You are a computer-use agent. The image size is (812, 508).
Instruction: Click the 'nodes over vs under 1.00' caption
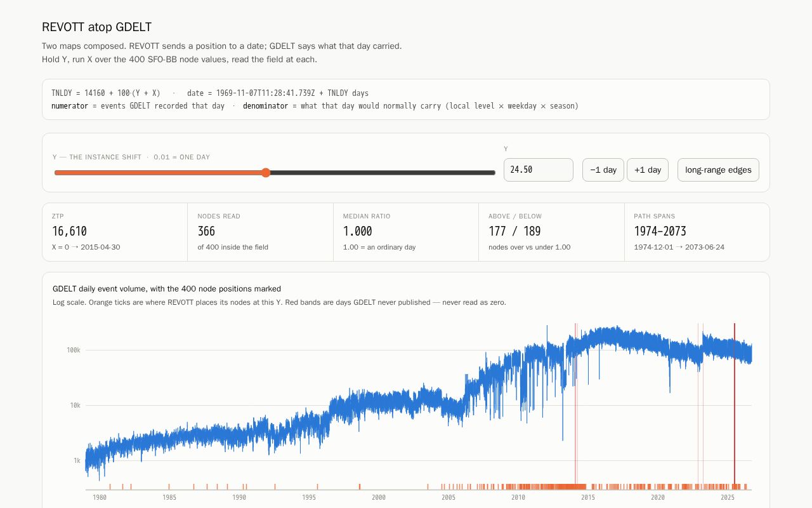click(x=530, y=247)
